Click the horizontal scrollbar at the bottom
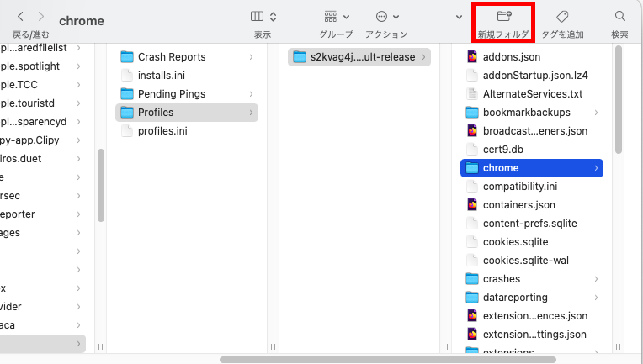This screenshot has height=364, width=643. tap(387, 360)
